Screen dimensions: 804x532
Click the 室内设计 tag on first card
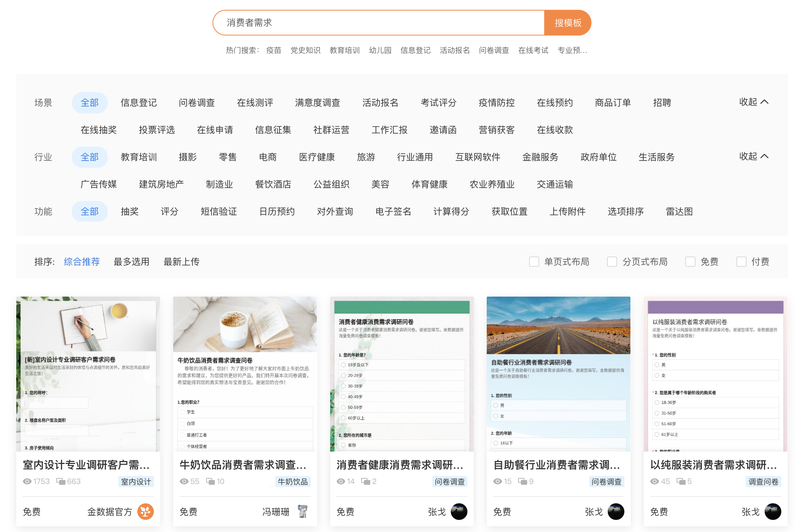136,481
